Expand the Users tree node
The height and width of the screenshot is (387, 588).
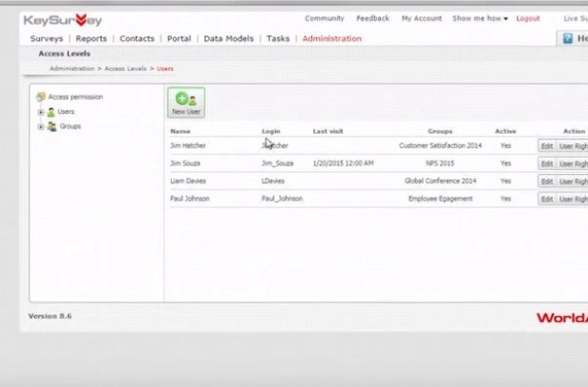40,112
